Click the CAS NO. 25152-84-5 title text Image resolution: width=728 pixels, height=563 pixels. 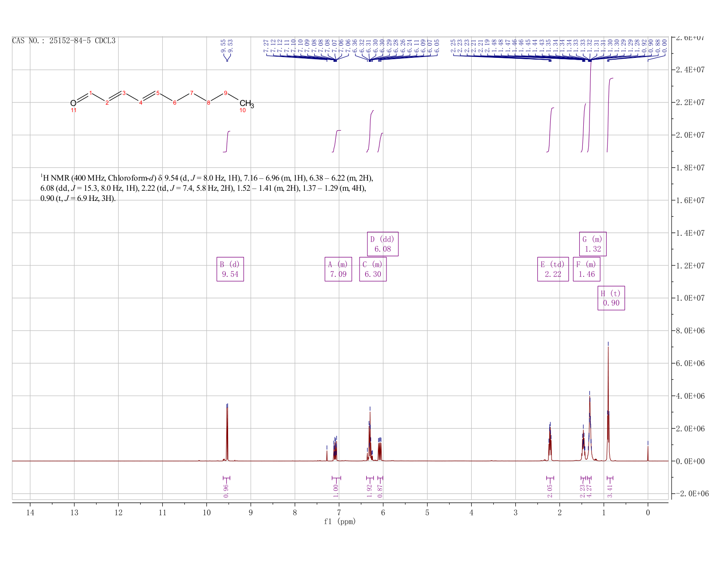coord(64,41)
